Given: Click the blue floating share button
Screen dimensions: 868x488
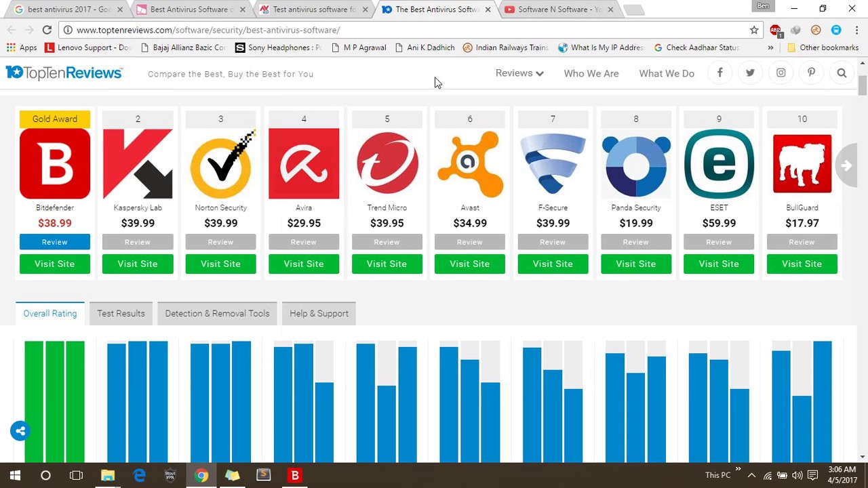Looking at the screenshot, I should (x=20, y=431).
